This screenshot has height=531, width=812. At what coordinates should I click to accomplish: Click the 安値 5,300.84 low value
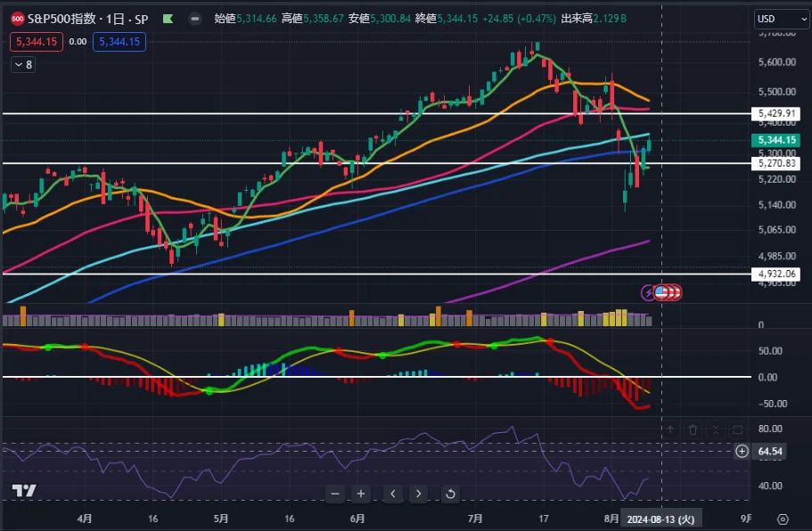[x=380, y=19]
